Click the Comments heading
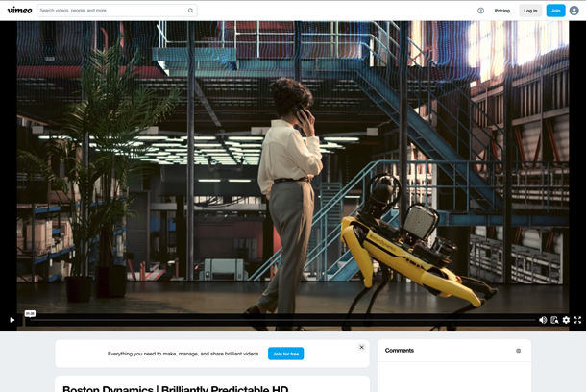Screen dimensions: 586x392 tap(399, 350)
